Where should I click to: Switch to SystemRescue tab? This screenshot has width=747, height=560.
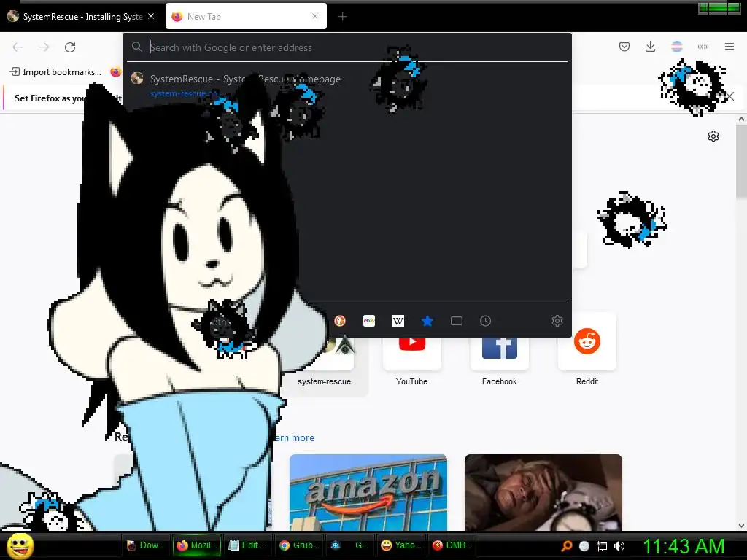tap(81, 17)
